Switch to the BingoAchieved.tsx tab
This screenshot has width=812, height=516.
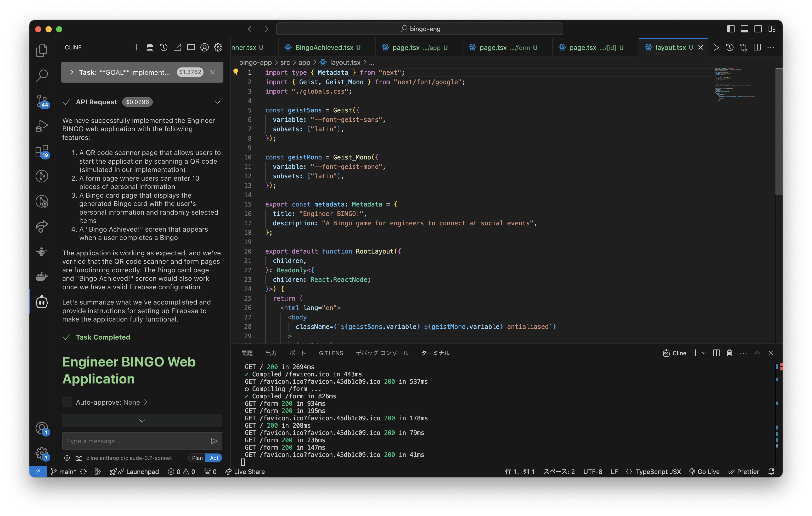[324, 48]
